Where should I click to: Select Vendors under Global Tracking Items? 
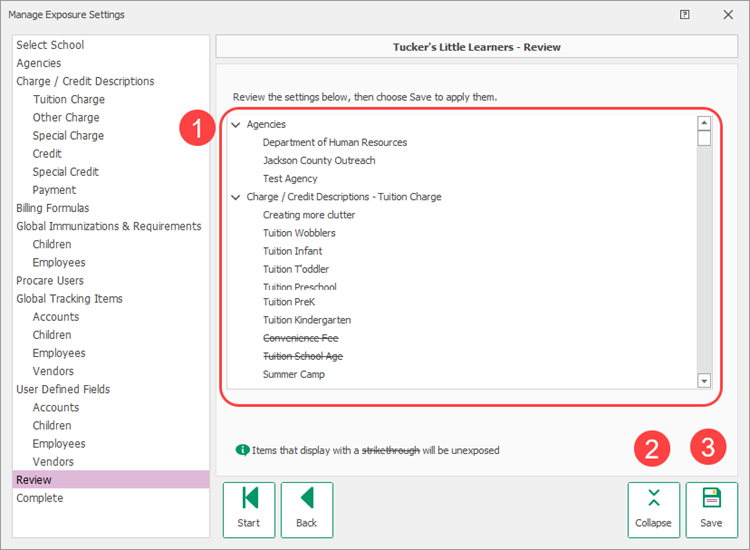[53, 372]
